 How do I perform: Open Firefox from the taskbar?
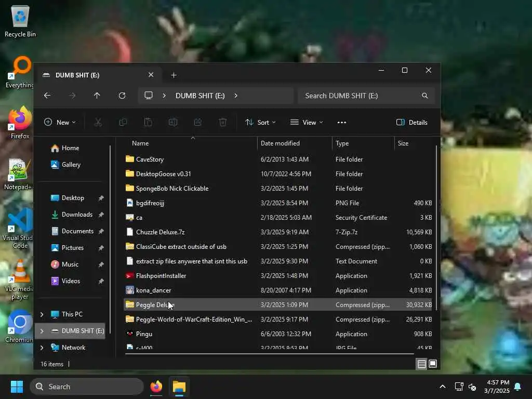(156, 387)
